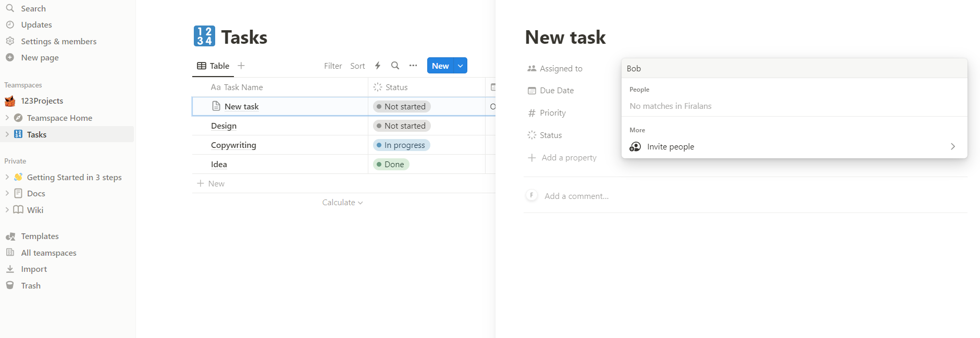Viewport: 980px width, 338px height.
Task: Expand the Wiki page in sidebar
Action: click(7, 210)
